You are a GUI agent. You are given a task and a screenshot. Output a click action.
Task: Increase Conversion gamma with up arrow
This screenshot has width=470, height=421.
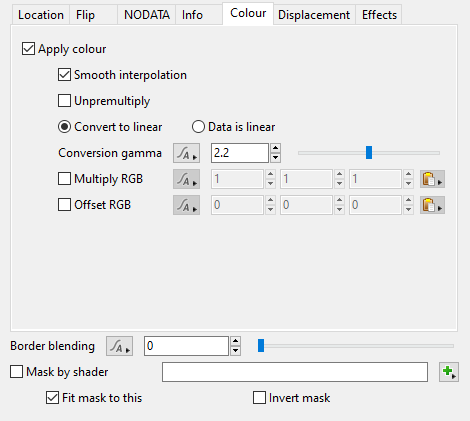coord(275,148)
